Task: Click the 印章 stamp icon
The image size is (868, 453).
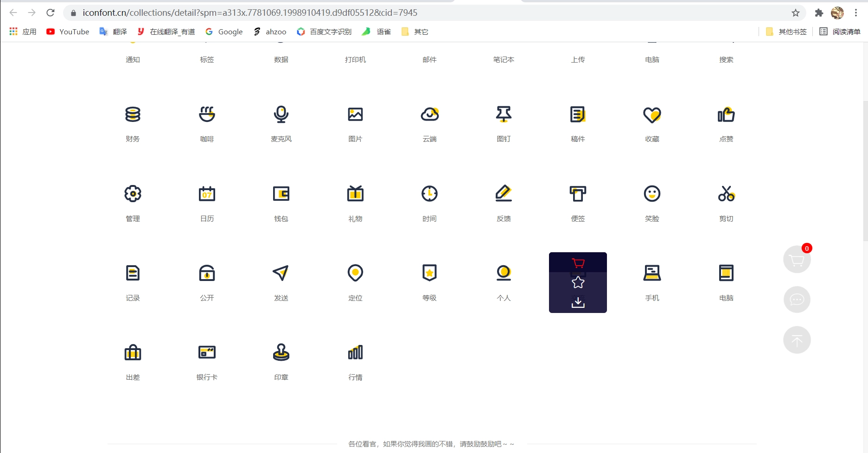Action: [x=281, y=352]
